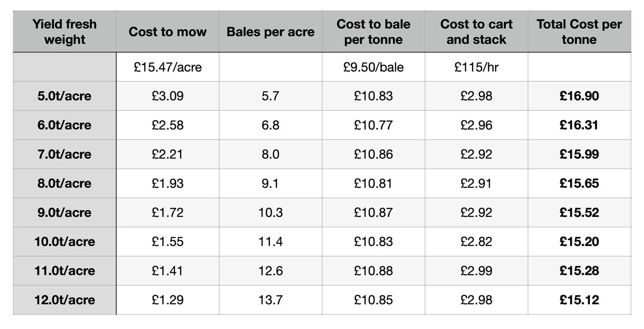644x329 pixels.
Task: Select the £15.12 total cost cell
Action: point(579,300)
